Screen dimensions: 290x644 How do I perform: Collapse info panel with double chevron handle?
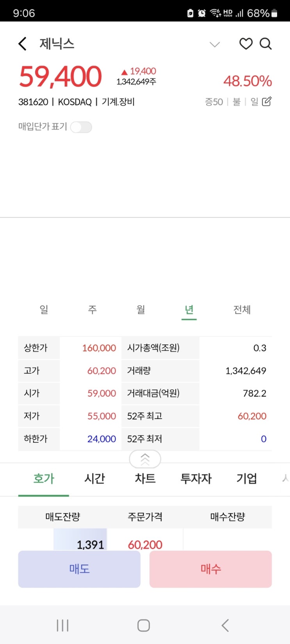coord(145,459)
